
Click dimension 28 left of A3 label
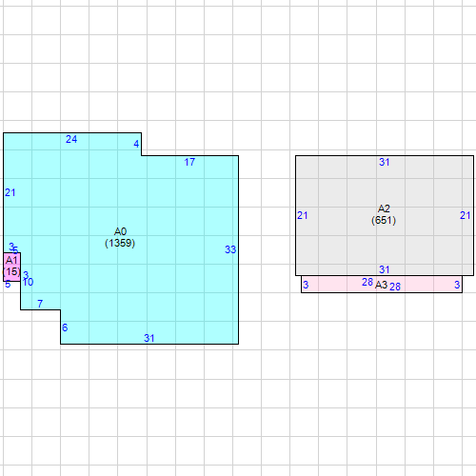tap(367, 282)
